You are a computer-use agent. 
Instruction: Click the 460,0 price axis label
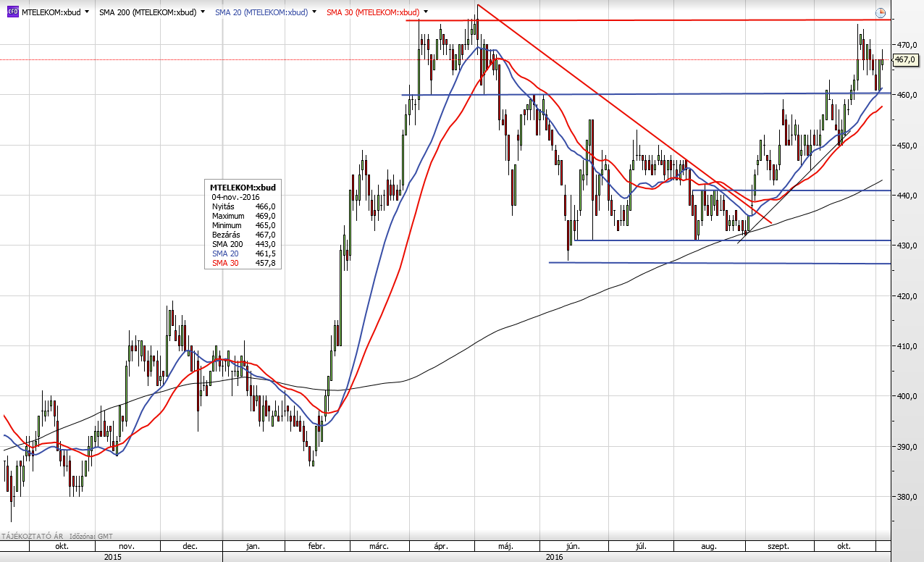click(x=907, y=95)
